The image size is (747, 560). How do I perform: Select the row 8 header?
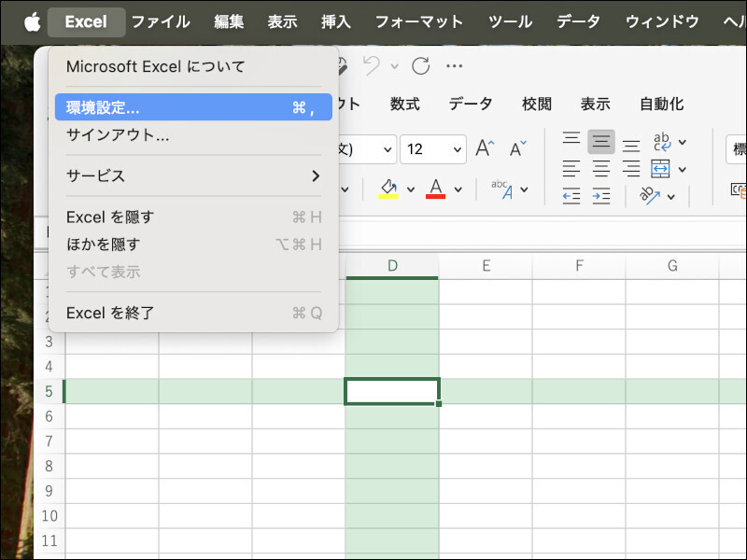pyautogui.click(x=49, y=466)
